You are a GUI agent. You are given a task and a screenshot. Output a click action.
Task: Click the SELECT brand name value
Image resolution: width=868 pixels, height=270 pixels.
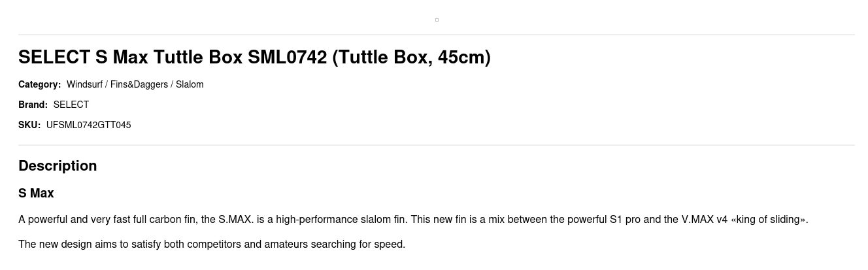tap(71, 105)
